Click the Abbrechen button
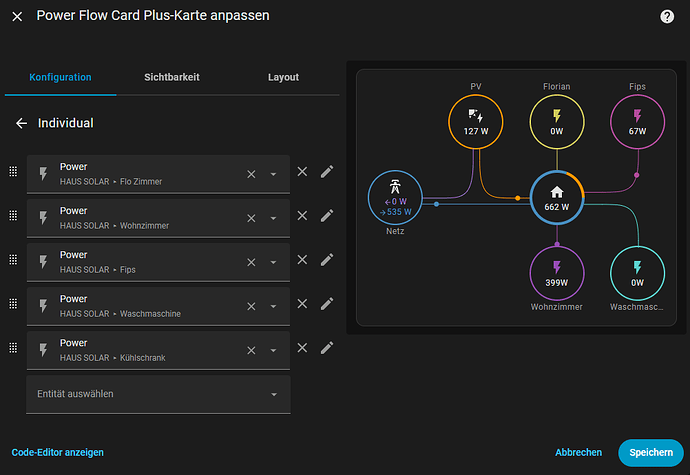 coord(578,452)
